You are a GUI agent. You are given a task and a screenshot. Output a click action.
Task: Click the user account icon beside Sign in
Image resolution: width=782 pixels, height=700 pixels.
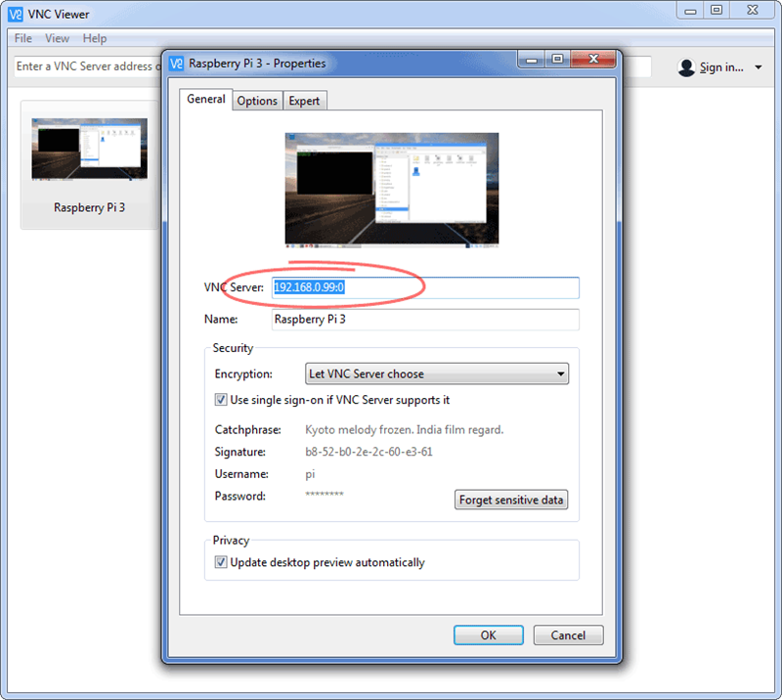point(686,67)
